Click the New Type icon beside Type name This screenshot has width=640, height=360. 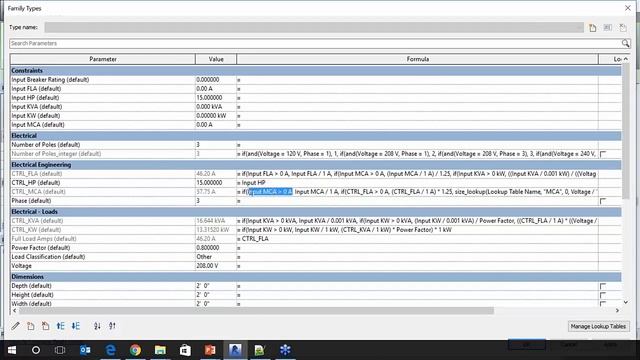pyautogui.click(x=592, y=28)
